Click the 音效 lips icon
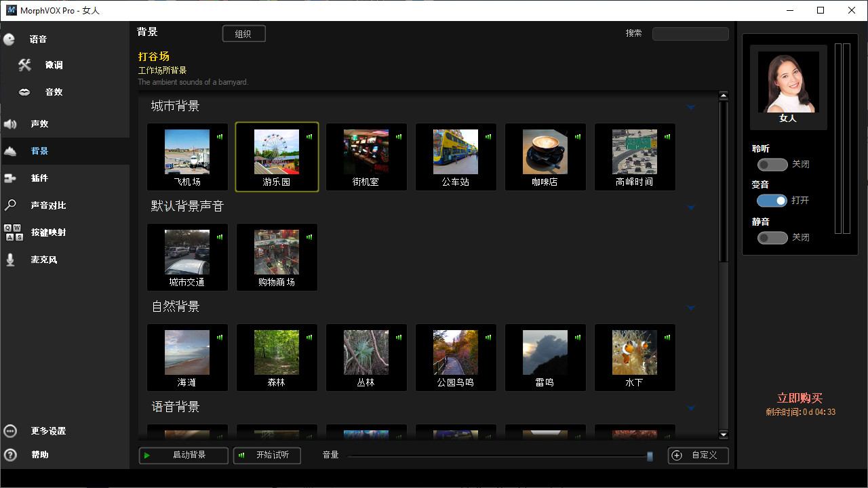868x488 pixels. pos(24,92)
